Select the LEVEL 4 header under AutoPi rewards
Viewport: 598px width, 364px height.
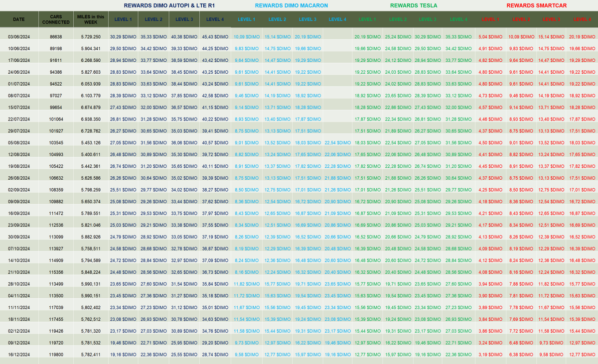pos(215,19)
